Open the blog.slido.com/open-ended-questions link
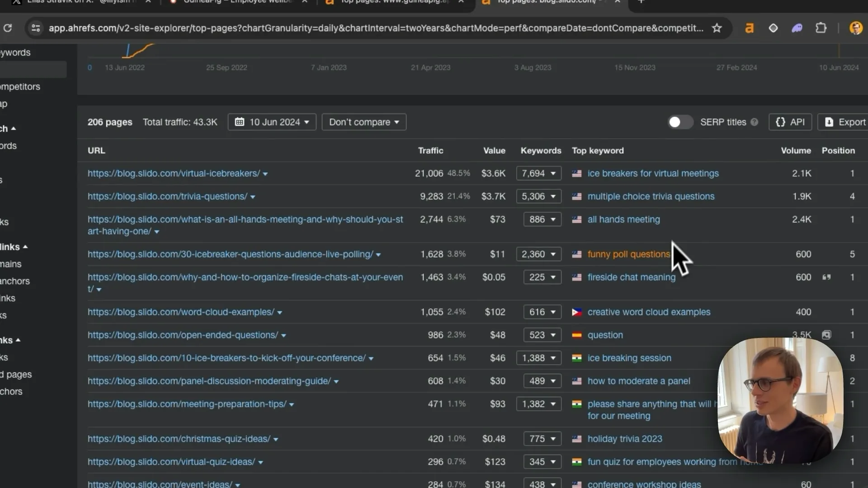The height and width of the screenshot is (488, 868). pos(183,335)
